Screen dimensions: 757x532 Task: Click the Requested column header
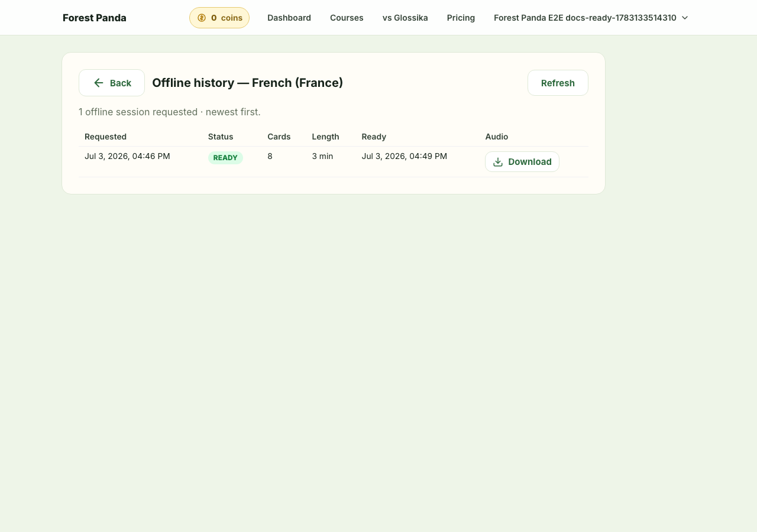point(105,137)
